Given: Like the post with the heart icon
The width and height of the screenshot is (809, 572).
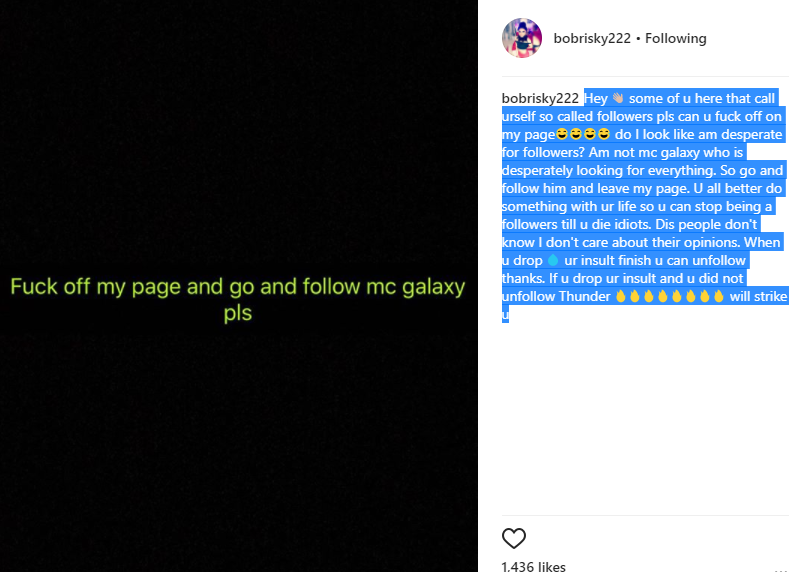Looking at the screenshot, I should coord(513,538).
